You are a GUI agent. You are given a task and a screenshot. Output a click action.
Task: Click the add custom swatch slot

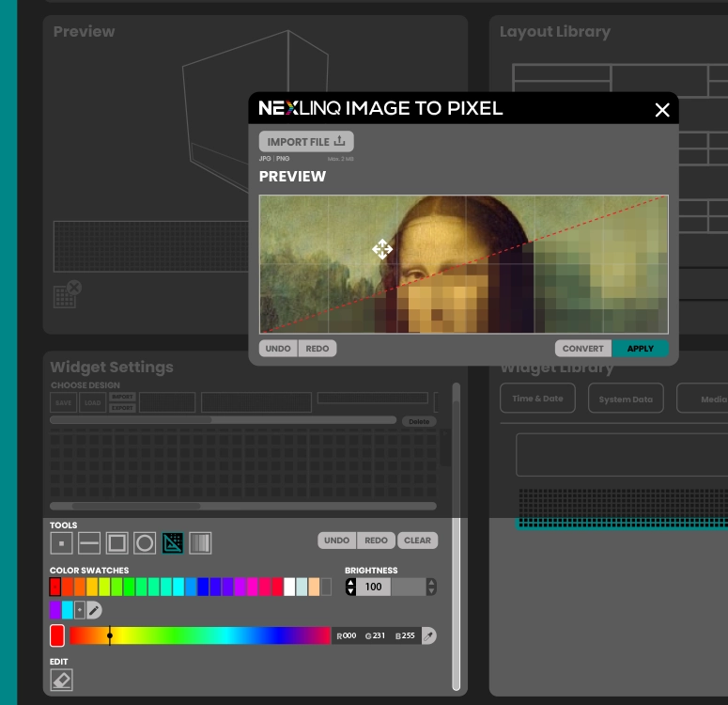click(x=80, y=610)
